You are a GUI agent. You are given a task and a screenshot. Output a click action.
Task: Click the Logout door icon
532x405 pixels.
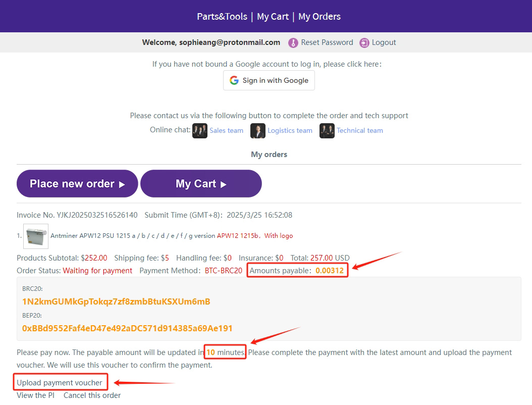364,43
